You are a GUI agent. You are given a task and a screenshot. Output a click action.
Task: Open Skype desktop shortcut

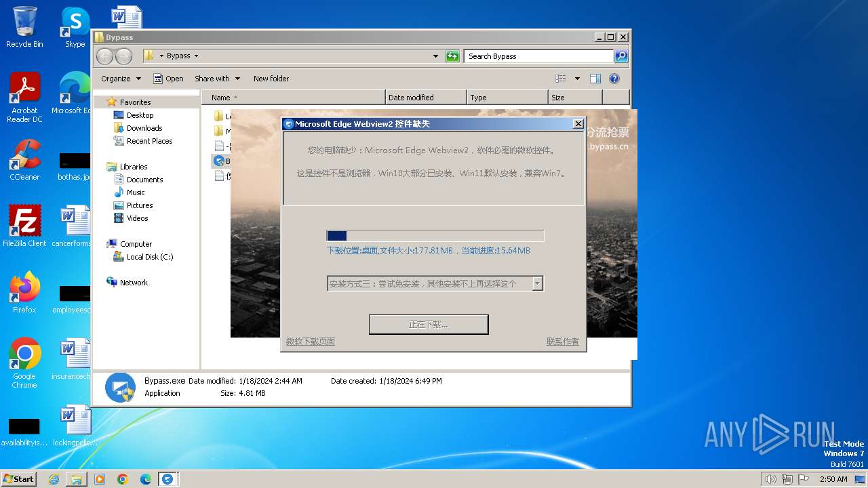[75, 27]
